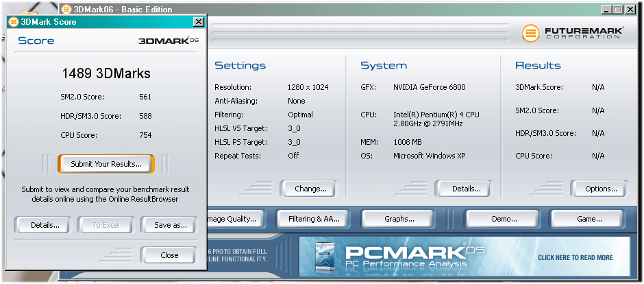Close the 3DMark Score dialog via Close button
This screenshot has height=284, width=644.
pos(169,255)
